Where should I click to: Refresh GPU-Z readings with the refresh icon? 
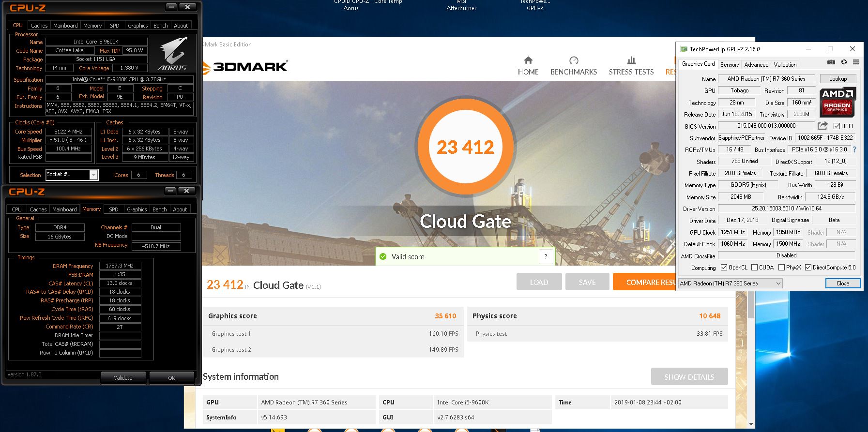click(844, 62)
